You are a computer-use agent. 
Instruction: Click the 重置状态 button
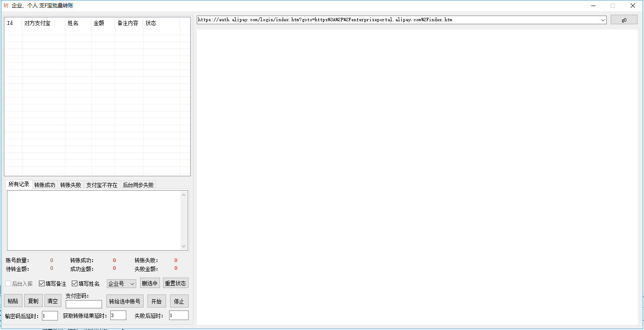[176, 283]
